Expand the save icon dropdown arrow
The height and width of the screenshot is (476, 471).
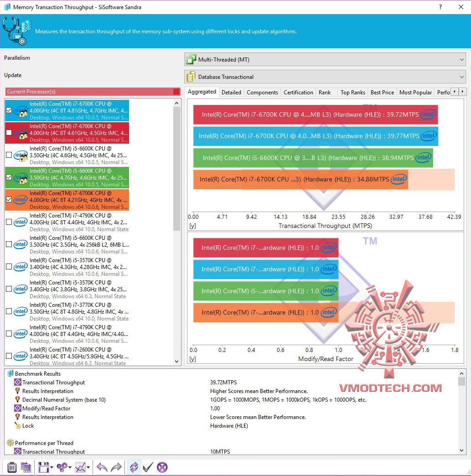click(52, 467)
